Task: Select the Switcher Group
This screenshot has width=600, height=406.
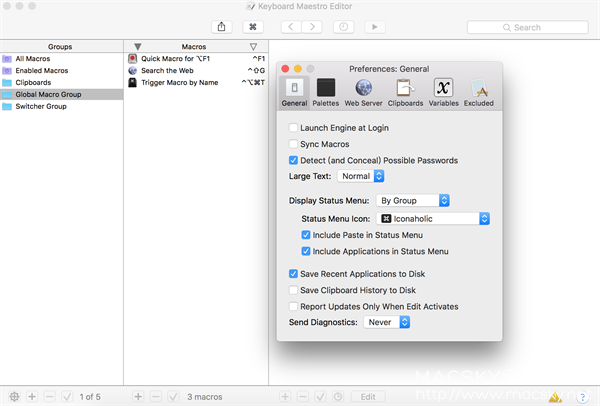Action: pyautogui.click(x=62, y=106)
